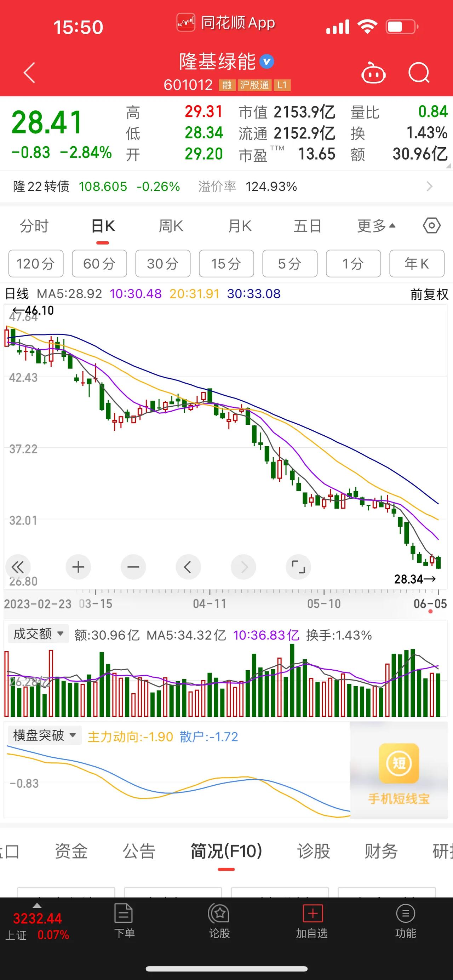This screenshot has width=453, height=980.
Task: Tap MA5:28.92 moving average label
Action: 69,294
